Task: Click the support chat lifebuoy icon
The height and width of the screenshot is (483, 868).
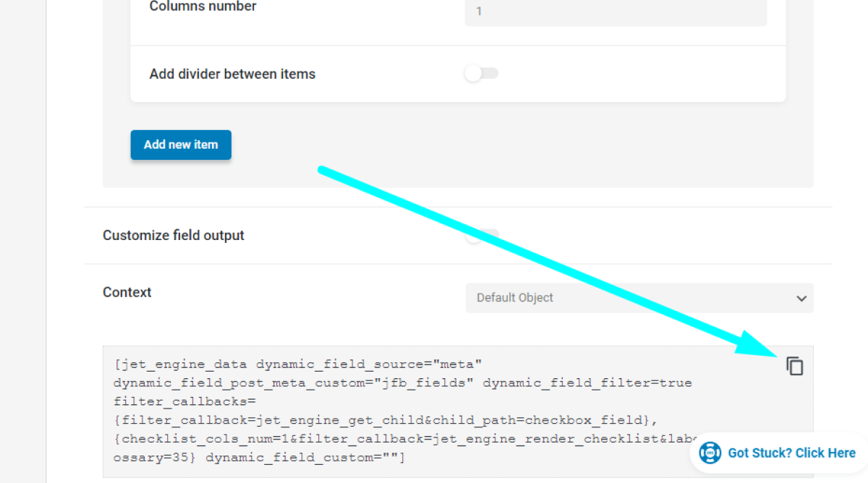Action: [x=710, y=453]
